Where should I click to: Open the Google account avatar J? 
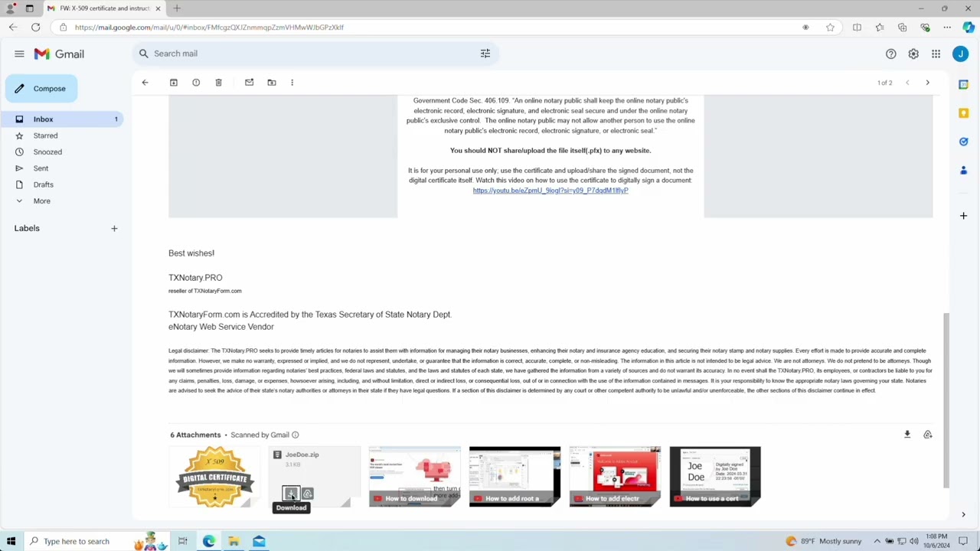[960, 54]
